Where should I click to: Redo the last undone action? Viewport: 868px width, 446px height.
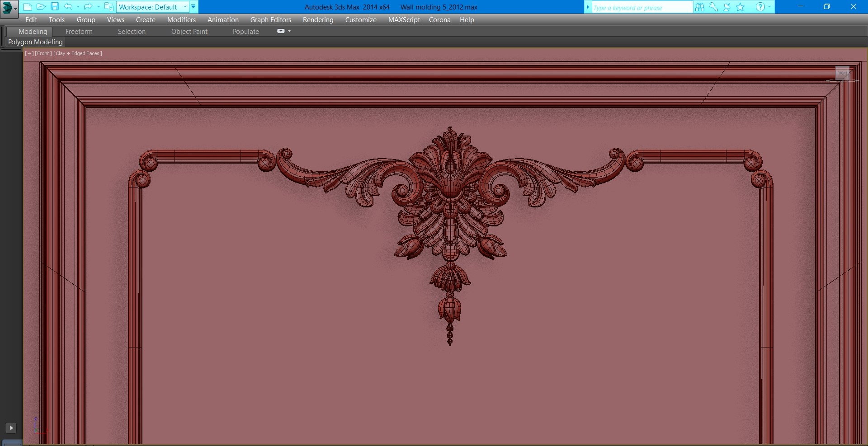[88, 7]
